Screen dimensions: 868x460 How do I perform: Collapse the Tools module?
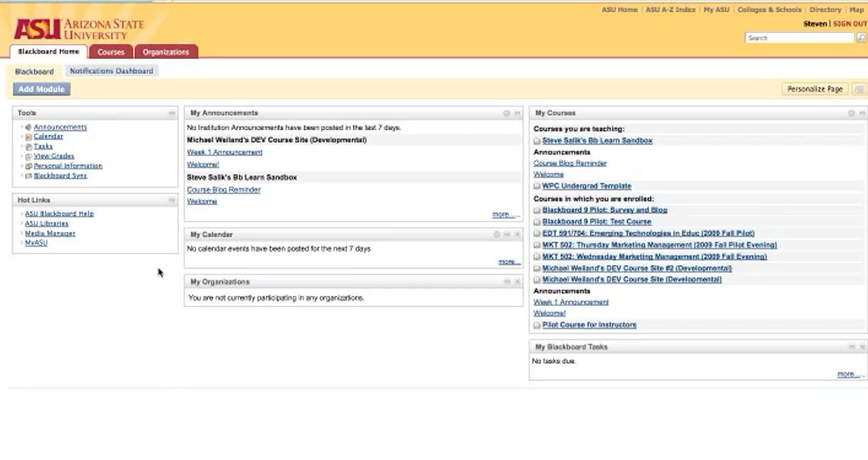(x=172, y=113)
